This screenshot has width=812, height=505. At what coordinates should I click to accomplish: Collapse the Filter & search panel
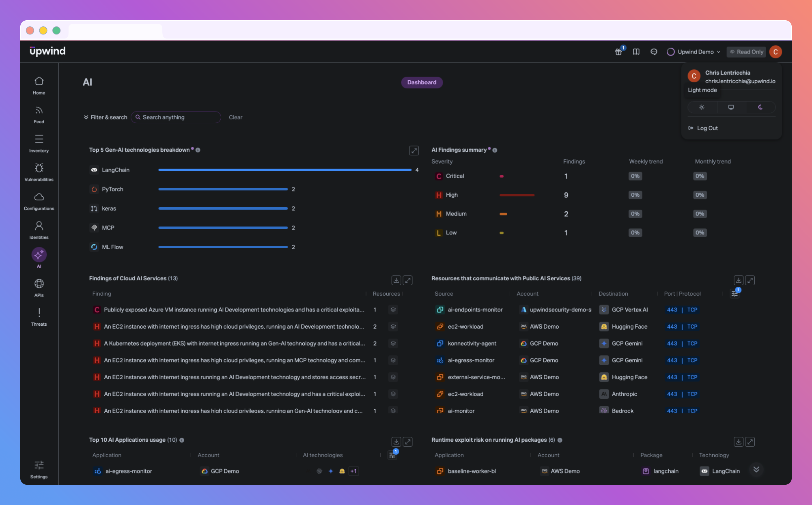(105, 117)
